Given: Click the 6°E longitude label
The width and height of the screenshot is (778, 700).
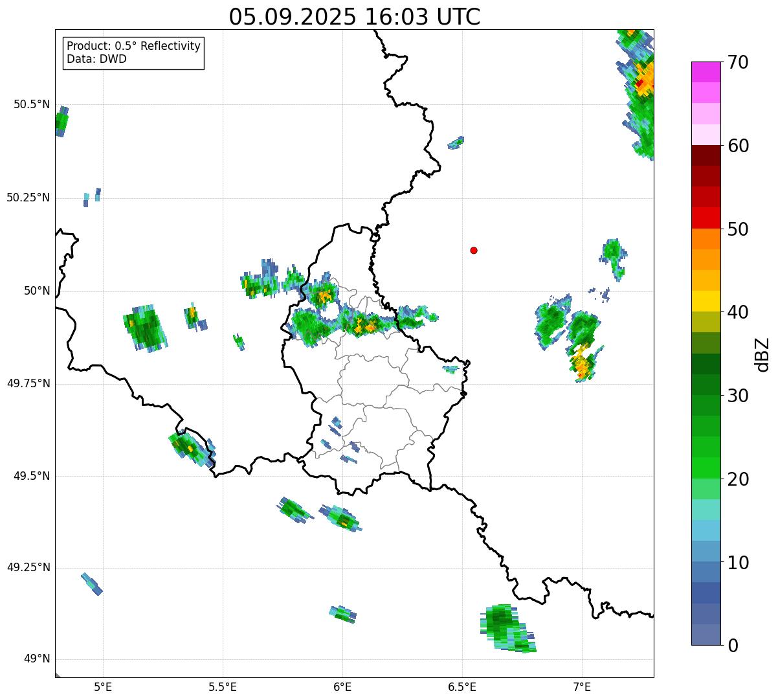Looking at the screenshot, I should [342, 687].
